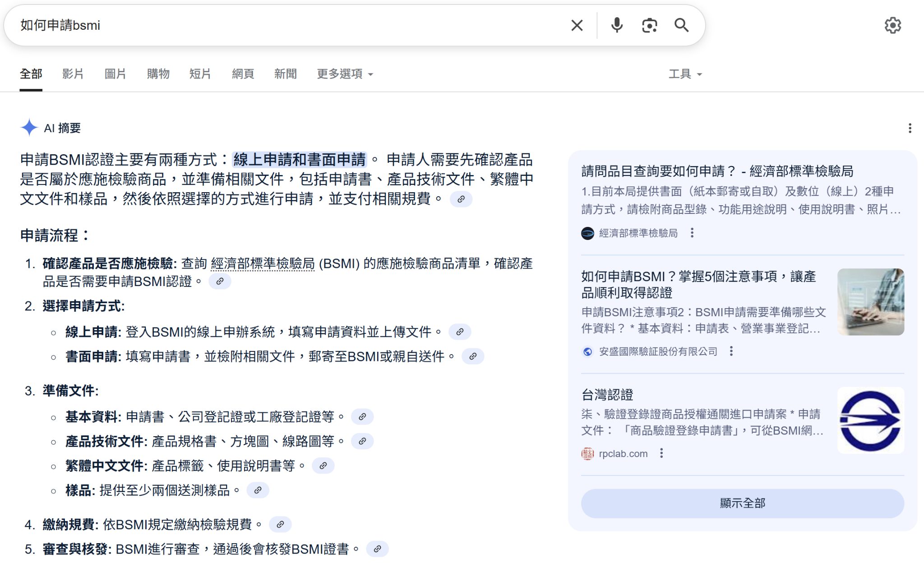Click the 經濟部標準檢驗局 site favicon
The height and width of the screenshot is (563, 924).
click(587, 233)
